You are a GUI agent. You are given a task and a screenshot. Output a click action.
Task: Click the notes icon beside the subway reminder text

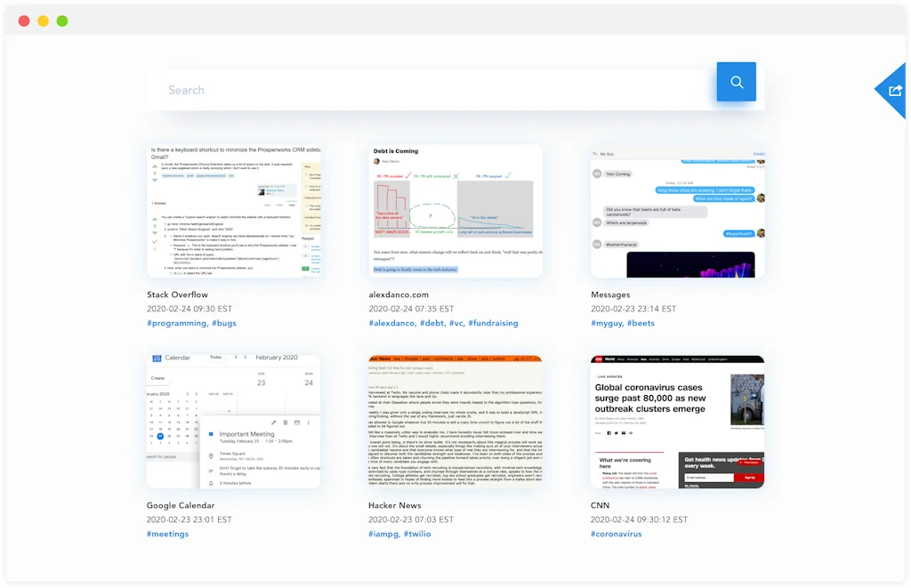pos(210,470)
